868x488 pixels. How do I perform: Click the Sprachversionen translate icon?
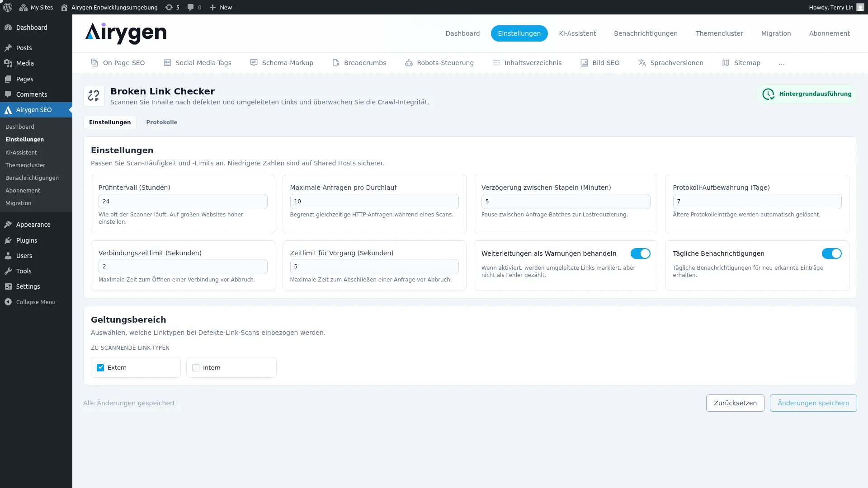642,63
